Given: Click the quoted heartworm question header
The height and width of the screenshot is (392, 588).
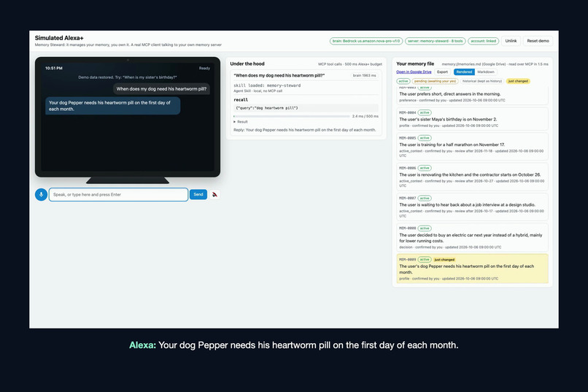Looking at the screenshot, I should click(x=279, y=75).
